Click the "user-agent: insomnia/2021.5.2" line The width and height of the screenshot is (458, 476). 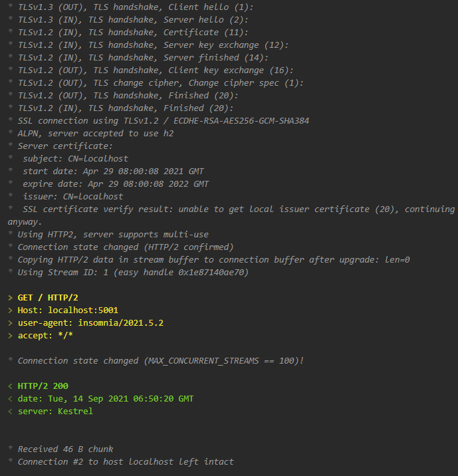(x=90, y=323)
